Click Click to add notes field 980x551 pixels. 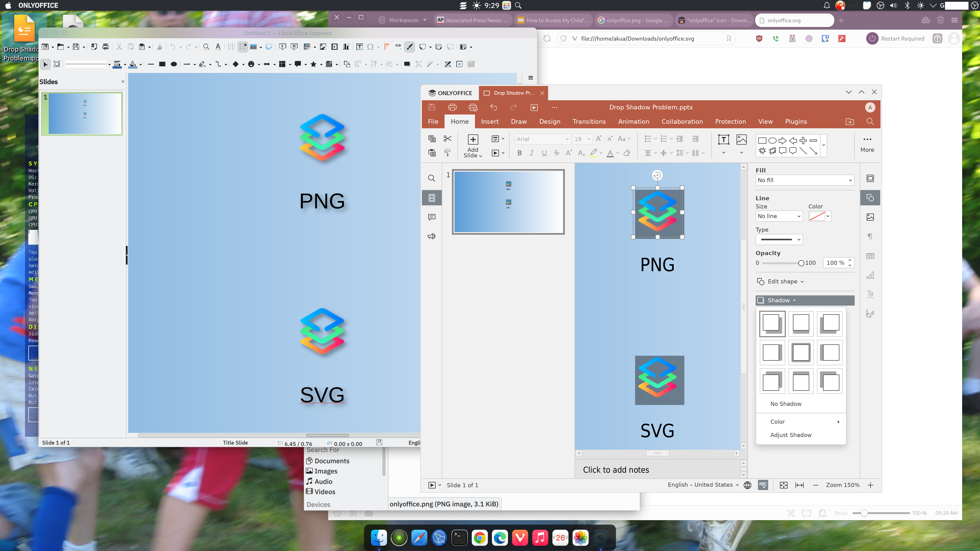pyautogui.click(x=657, y=470)
